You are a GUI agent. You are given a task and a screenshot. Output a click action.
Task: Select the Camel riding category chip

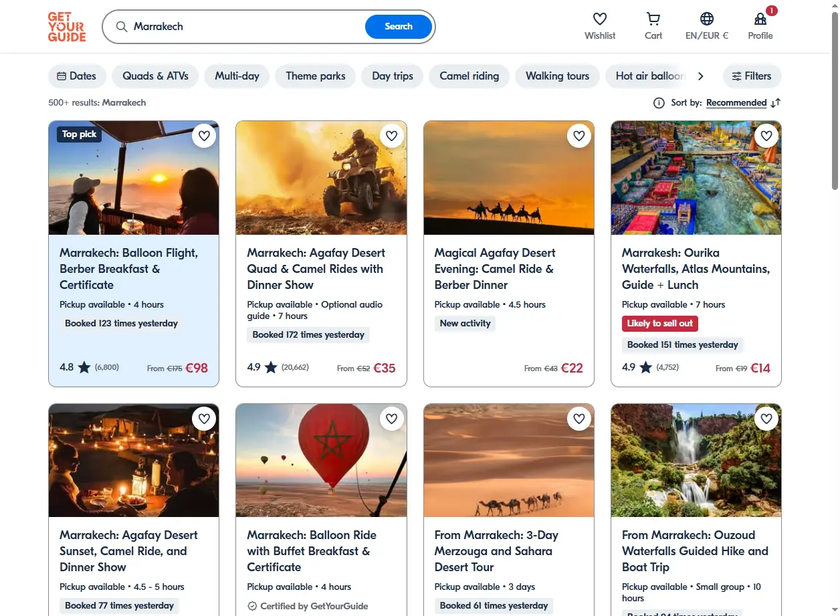tap(469, 76)
